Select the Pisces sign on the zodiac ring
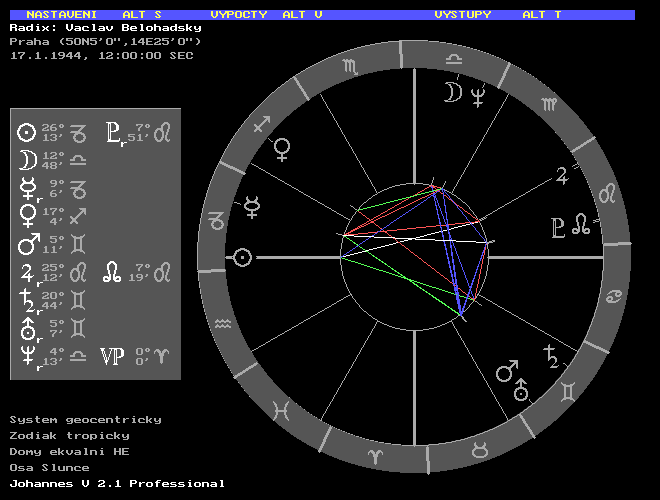The image size is (660, 500). [285, 409]
